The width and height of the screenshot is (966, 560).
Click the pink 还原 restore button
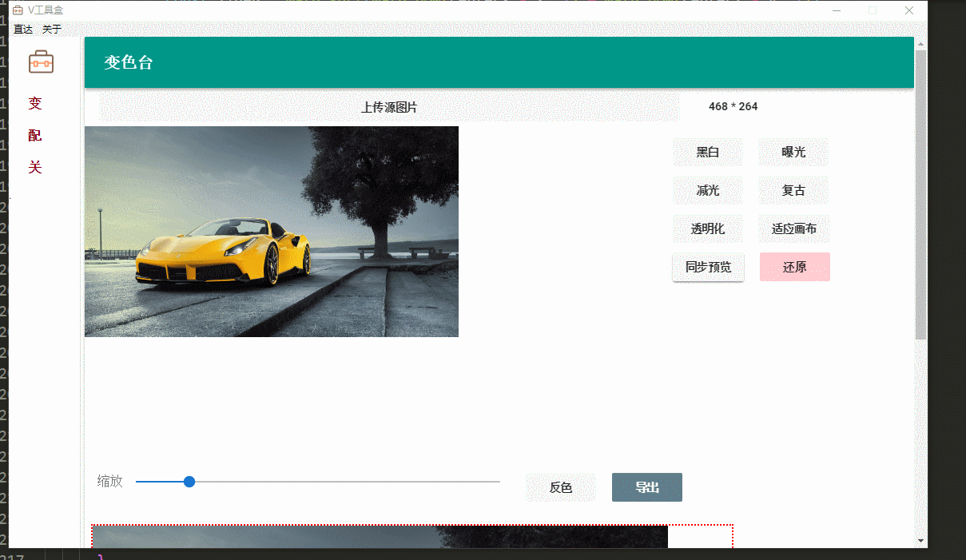pyautogui.click(x=795, y=267)
